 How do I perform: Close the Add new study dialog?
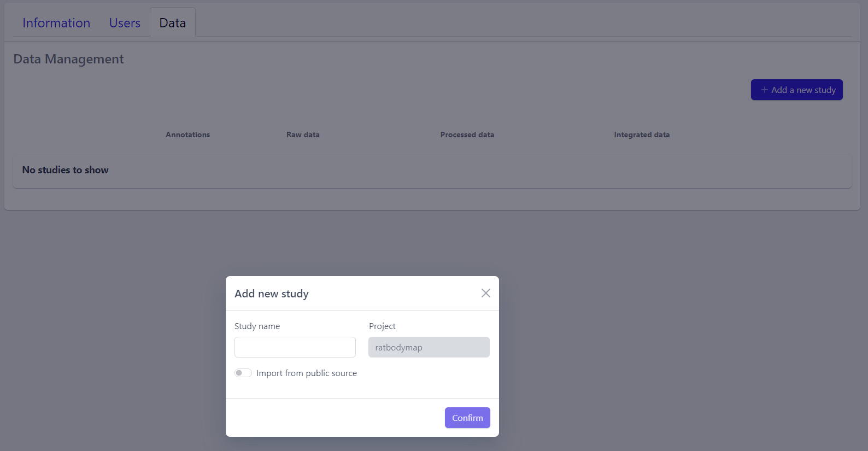485,293
